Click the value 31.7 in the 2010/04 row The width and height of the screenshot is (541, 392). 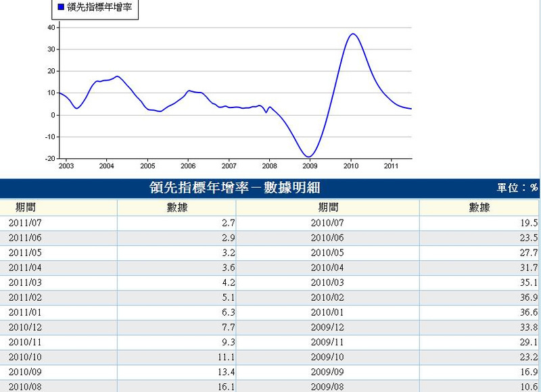click(x=529, y=268)
